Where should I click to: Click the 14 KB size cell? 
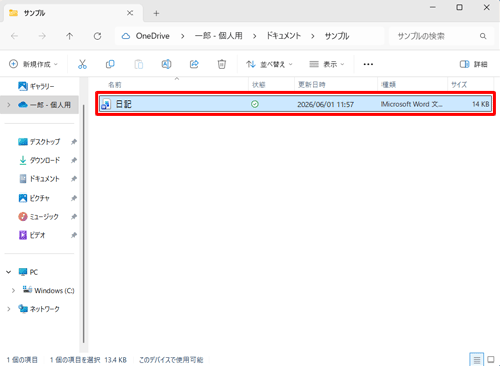point(481,104)
